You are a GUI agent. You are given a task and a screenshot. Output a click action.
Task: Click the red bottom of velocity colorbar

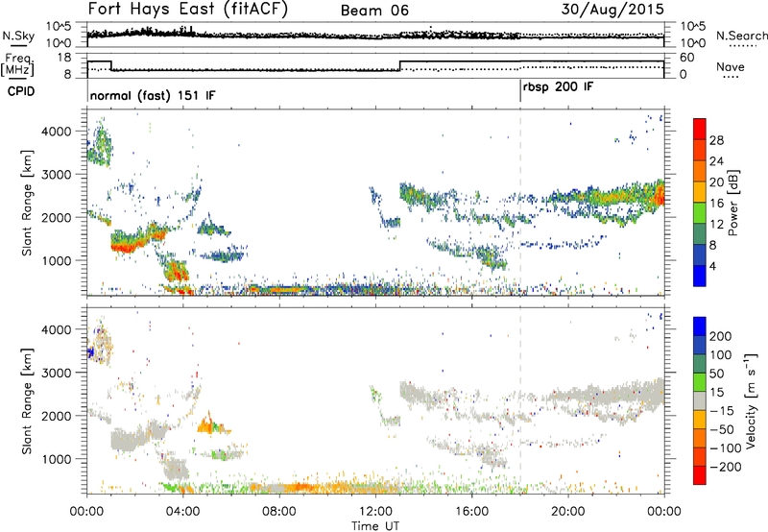click(700, 475)
